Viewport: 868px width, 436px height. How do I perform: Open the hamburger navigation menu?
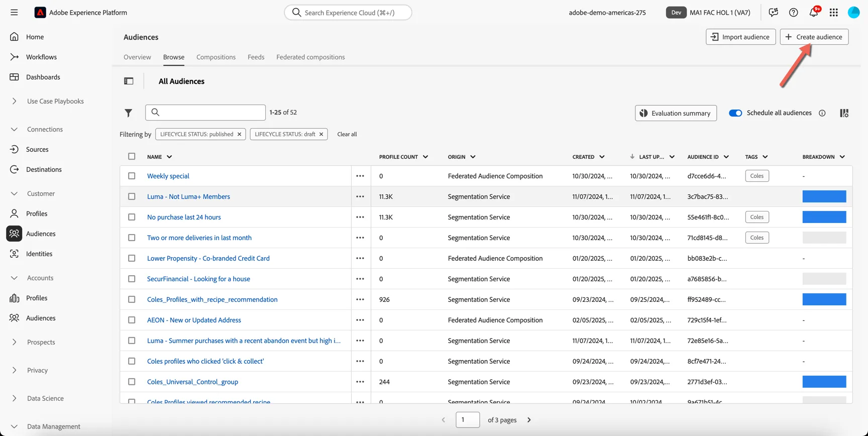(x=14, y=13)
